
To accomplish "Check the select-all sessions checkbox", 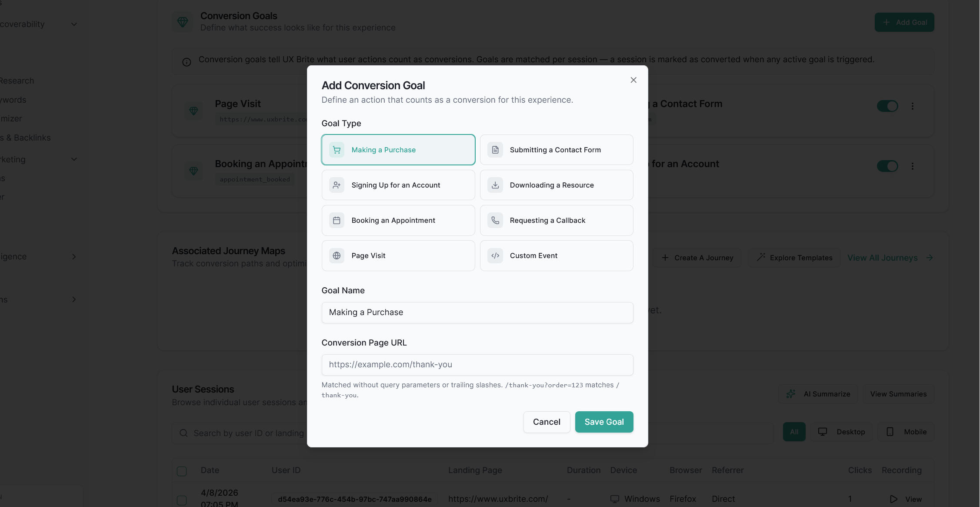I will pos(182,471).
